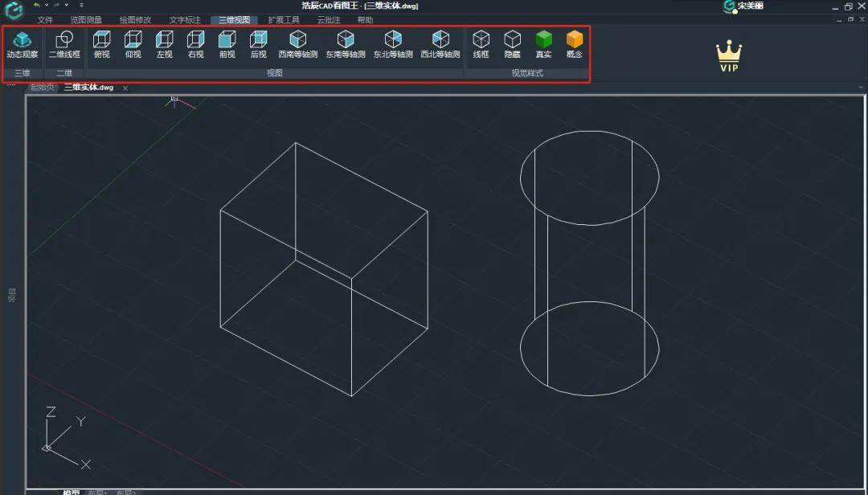The image size is (868, 495).
Task: Open the 览图测量 tab
Action: click(x=86, y=20)
